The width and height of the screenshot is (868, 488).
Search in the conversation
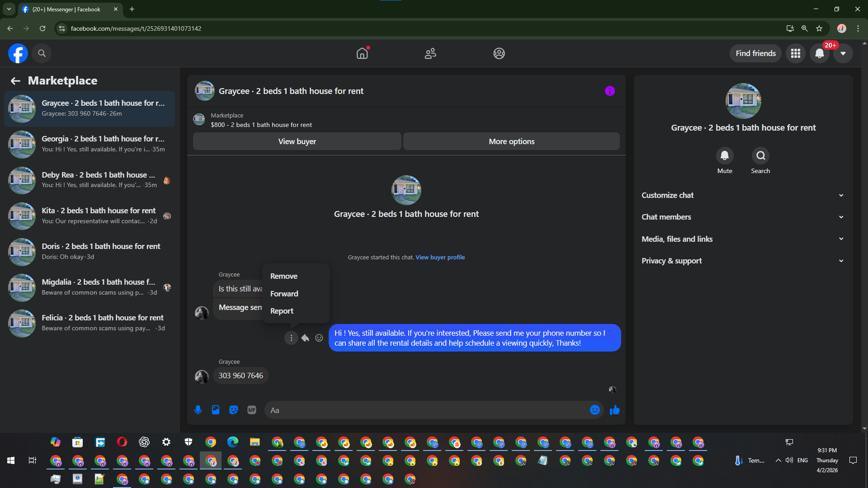(x=761, y=155)
